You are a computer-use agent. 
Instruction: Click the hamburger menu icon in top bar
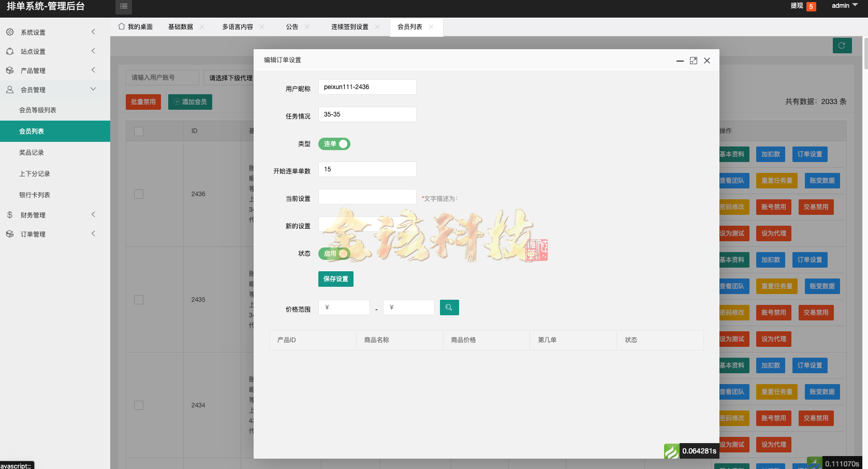click(x=123, y=7)
